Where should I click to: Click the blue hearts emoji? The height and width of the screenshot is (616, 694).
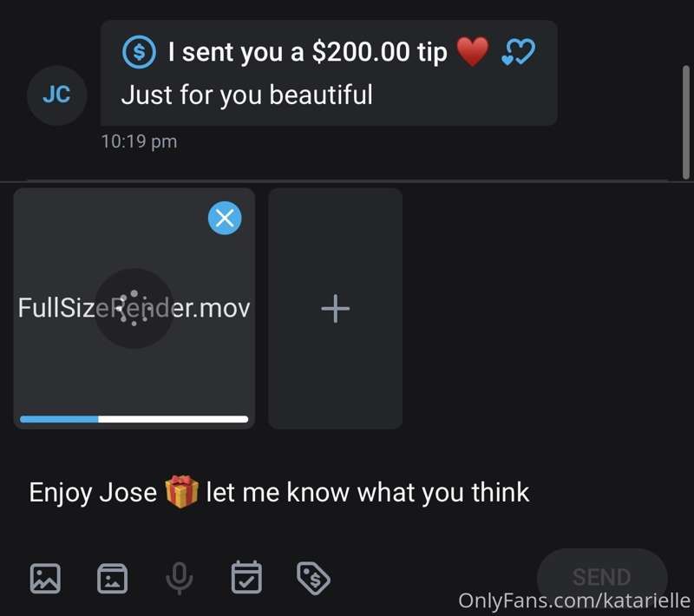(x=518, y=52)
